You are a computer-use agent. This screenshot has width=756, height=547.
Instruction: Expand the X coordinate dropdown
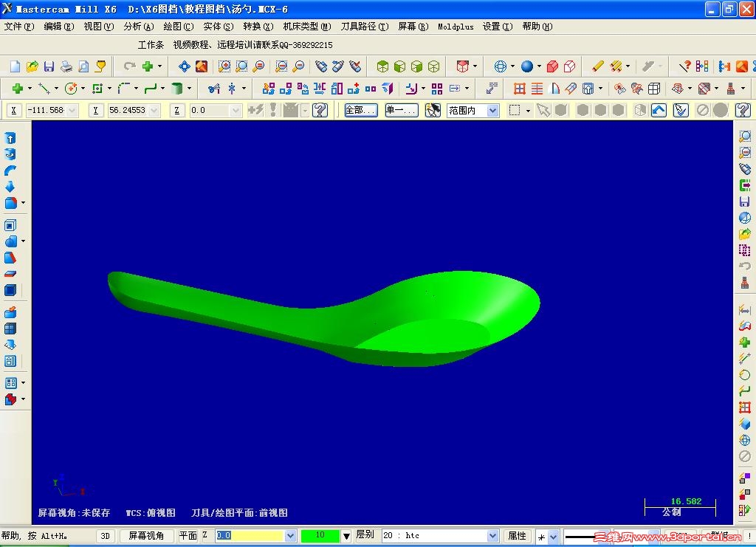[x=72, y=111]
